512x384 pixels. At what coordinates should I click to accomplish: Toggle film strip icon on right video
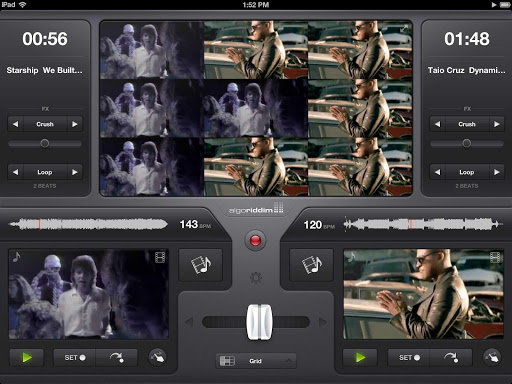pyautogui.click(x=495, y=257)
